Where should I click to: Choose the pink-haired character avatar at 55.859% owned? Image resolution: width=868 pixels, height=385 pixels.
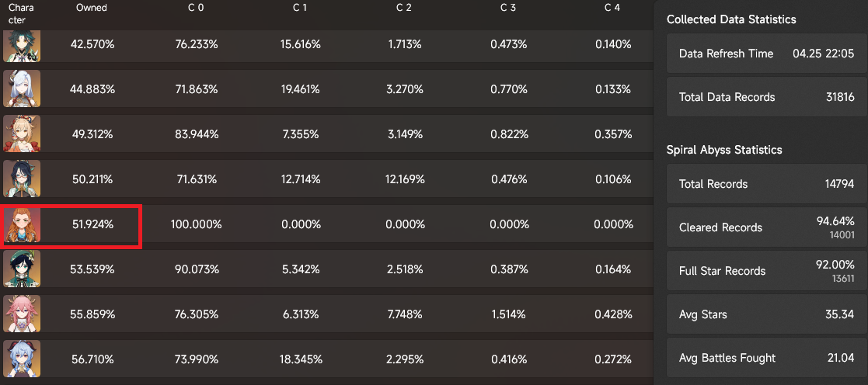22,314
